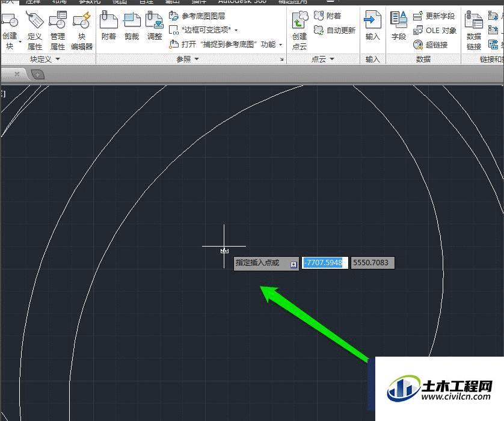Close the current drawing file tab
This screenshot has width=504, height=421.
point(17,74)
